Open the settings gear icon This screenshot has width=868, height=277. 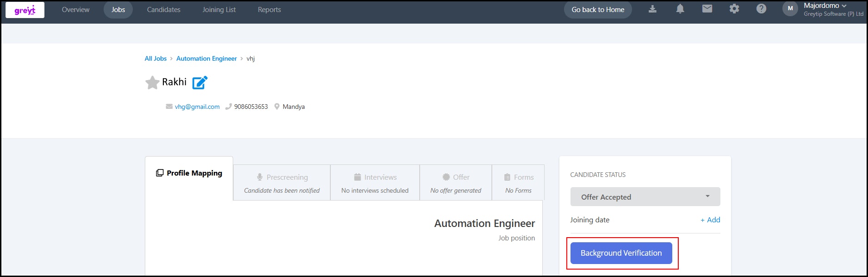pos(734,9)
